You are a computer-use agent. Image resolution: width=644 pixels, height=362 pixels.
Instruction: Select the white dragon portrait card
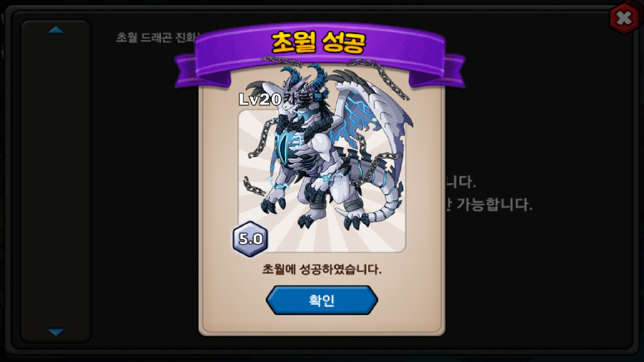[322, 181]
